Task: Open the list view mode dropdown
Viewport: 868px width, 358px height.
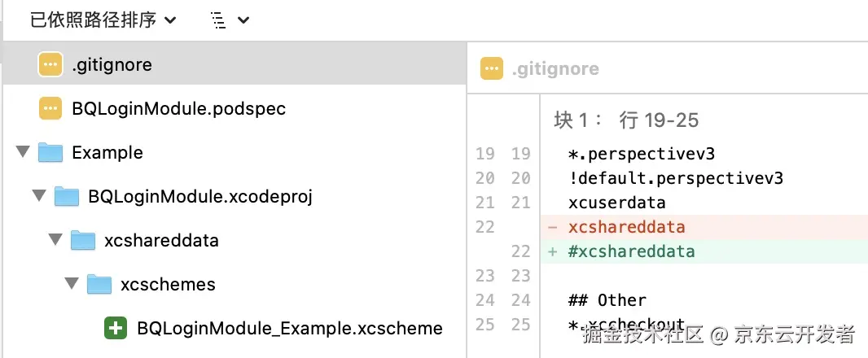Action: click(x=229, y=20)
